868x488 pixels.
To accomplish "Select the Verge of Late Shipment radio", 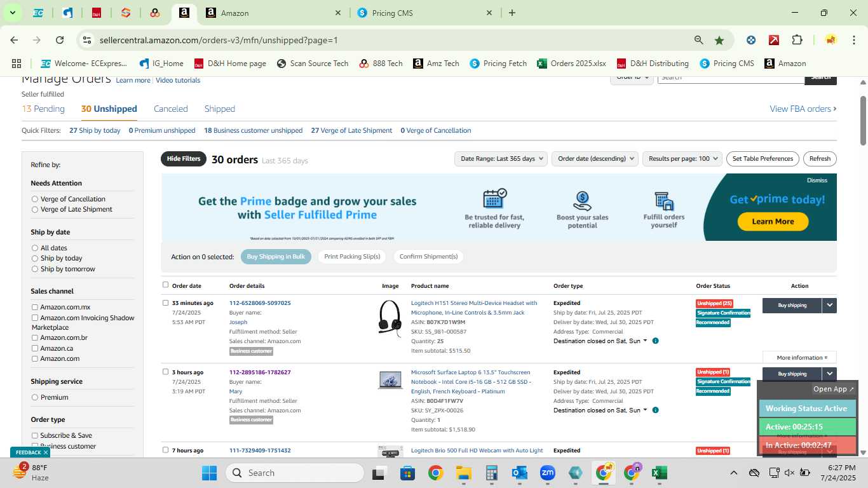I will coord(35,209).
